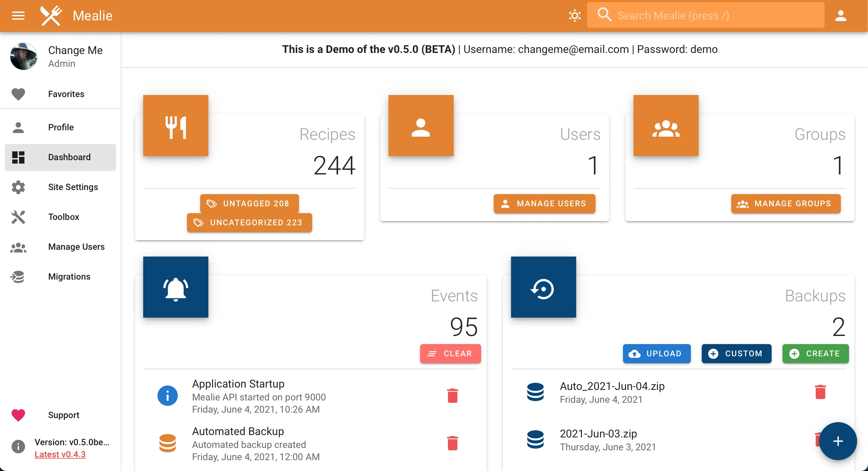Open the Auto_2021-Jun-04.zip backup entry

point(679,392)
